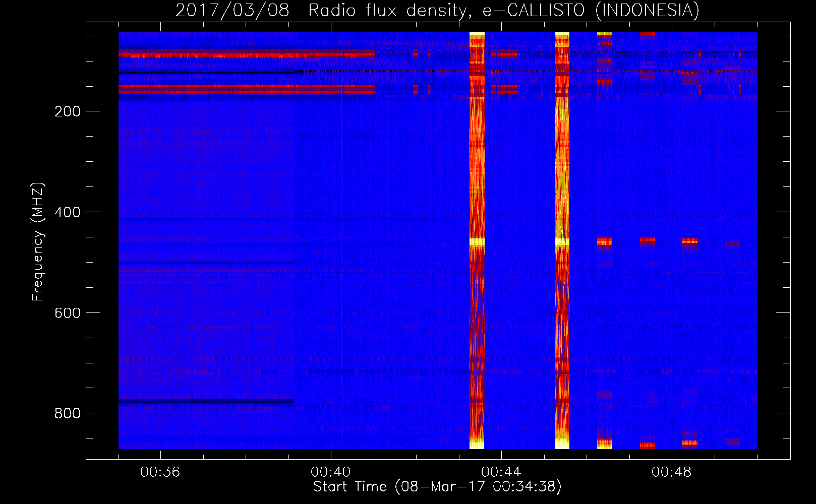Image resolution: width=816 pixels, height=504 pixels.
Task: Click the 200 frequency tick label
Action: (x=68, y=111)
